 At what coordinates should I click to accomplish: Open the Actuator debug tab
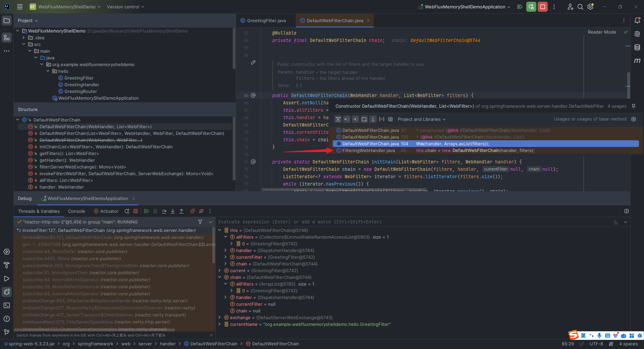coord(106,211)
